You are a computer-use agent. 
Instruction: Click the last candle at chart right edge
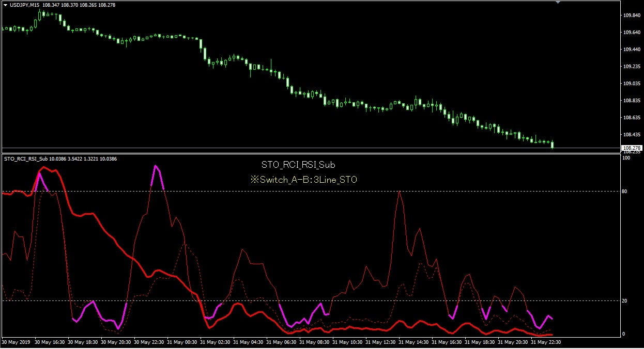click(553, 144)
